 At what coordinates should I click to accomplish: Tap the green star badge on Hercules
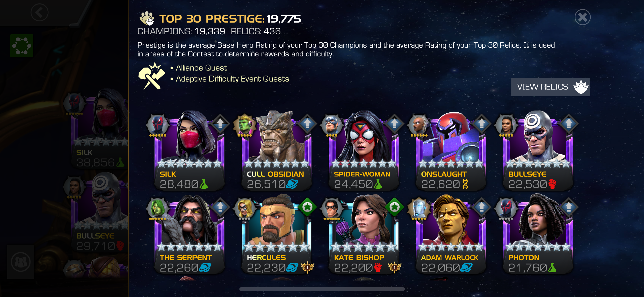[x=307, y=207]
